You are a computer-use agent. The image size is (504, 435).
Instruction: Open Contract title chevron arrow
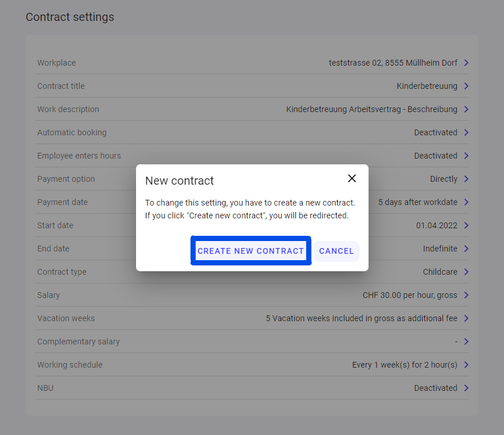tap(466, 86)
